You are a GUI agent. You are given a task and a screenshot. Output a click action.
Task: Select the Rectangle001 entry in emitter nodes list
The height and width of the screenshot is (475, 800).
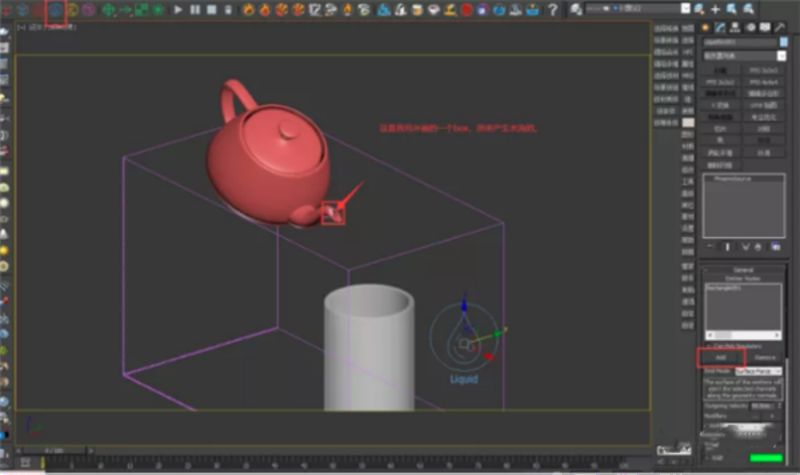coord(722,286)
